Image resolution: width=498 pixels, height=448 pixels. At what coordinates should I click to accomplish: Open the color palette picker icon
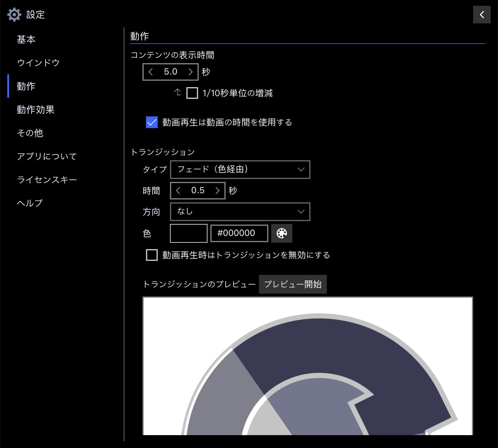coord(281,233)
